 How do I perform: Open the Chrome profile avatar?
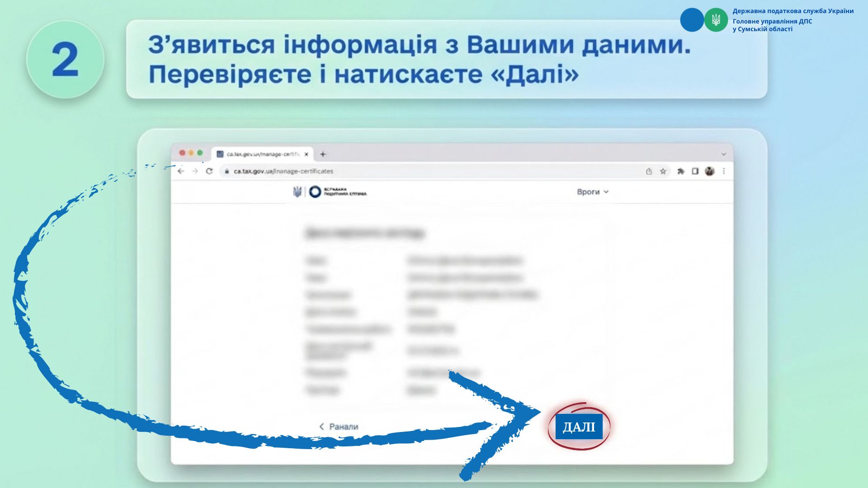[709, 171]
